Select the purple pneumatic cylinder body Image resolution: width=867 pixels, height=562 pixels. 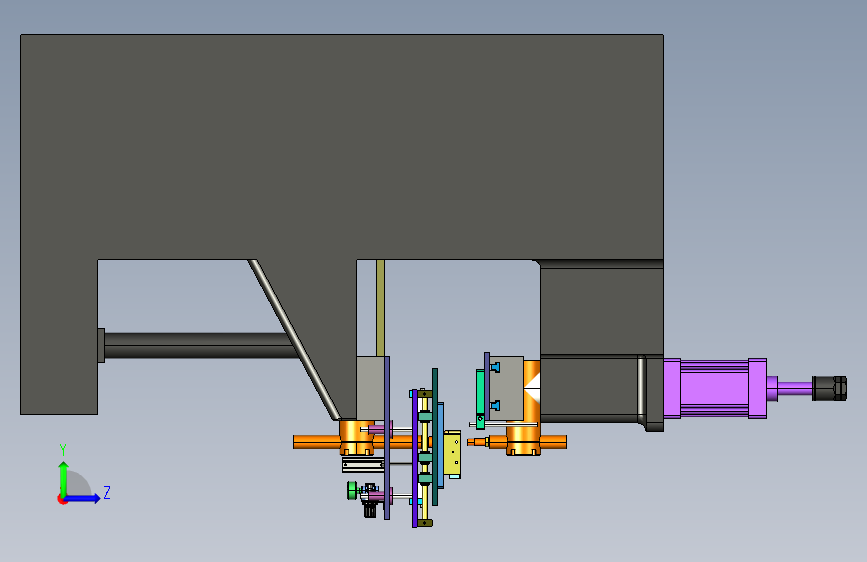pyautogui.click(x=714, y=388)
